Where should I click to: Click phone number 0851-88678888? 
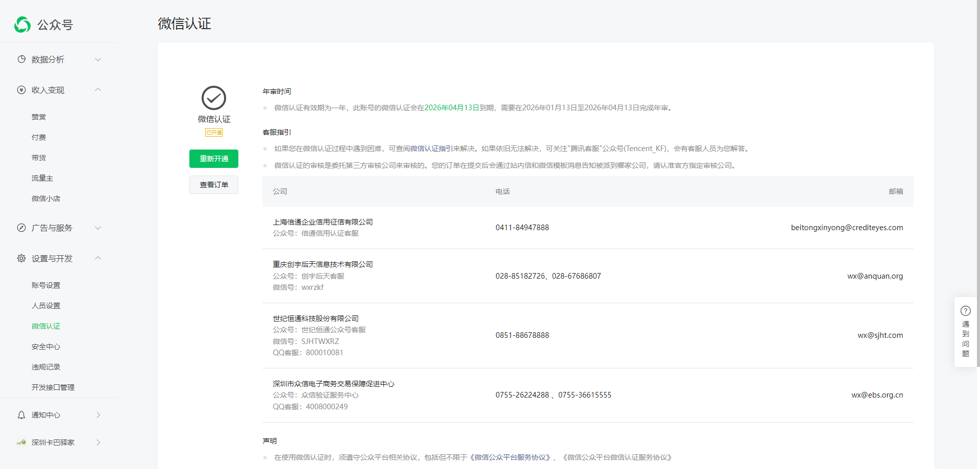coord(522,335)
